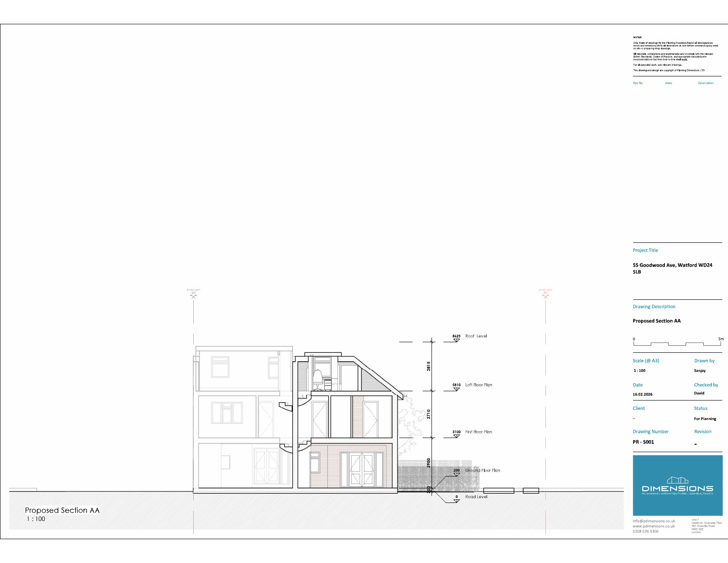Click the red boundary line cross marker

point(545,296)
